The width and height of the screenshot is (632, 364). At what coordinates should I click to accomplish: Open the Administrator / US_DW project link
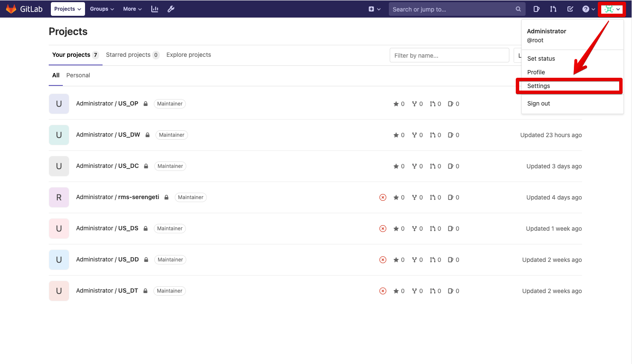[x=108, y=135]
